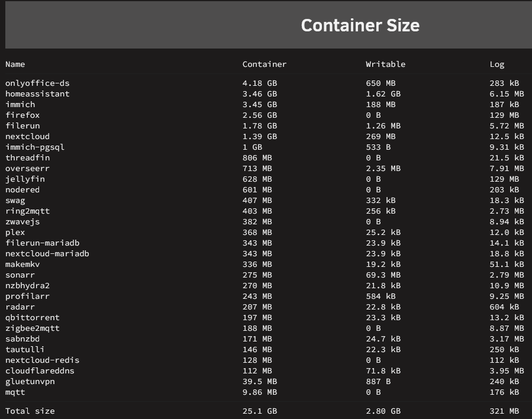Viewport: 532px width, 419px height.
Task: Click the Total size row label
Action: 30,411
